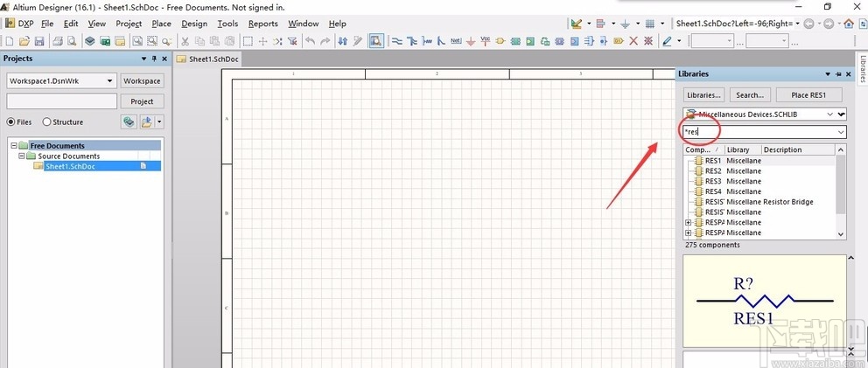Open an existing document via folder icon
The width and height of the screenshot is (868, 368).
[24, 41]
